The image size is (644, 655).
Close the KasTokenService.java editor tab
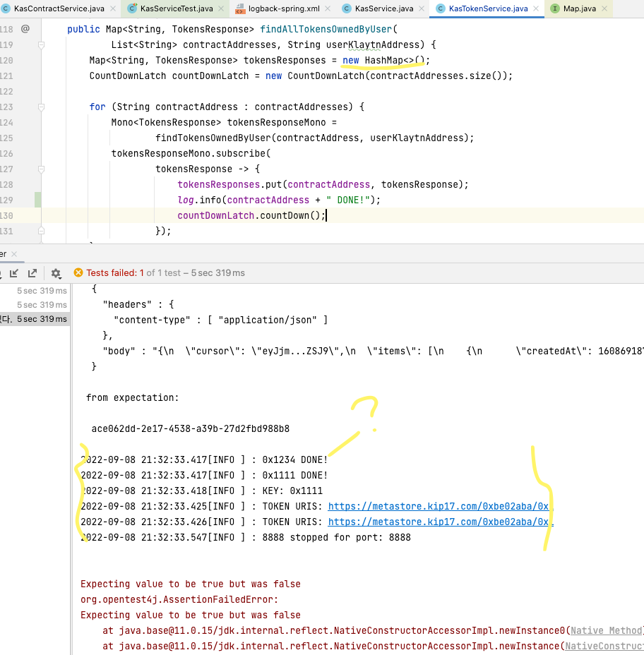click(535, 8)
